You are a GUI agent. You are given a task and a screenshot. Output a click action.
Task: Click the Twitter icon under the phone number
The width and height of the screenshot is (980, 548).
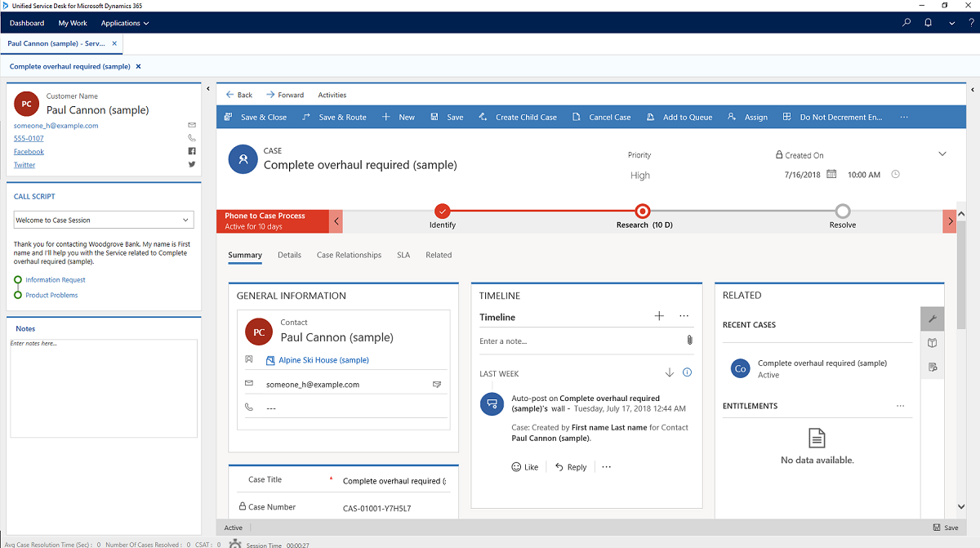191,164
